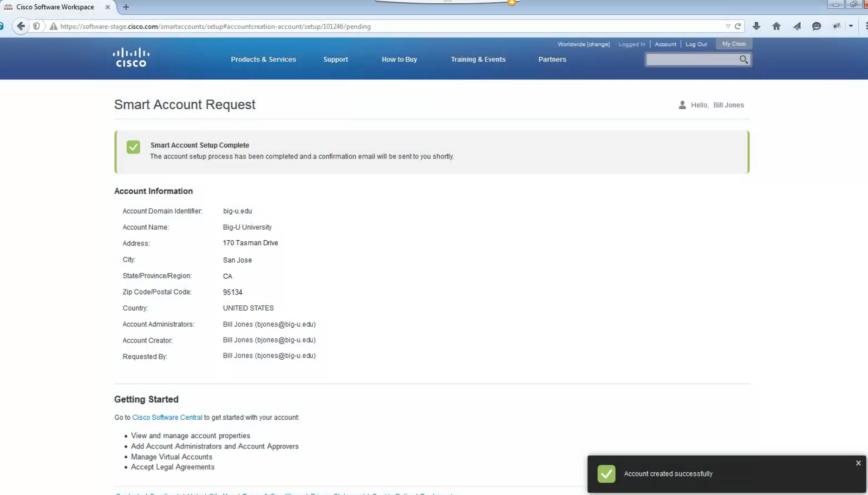This screenshot has height=495, width=868.
Task: Click the Cisco logo
Action: 131,58
